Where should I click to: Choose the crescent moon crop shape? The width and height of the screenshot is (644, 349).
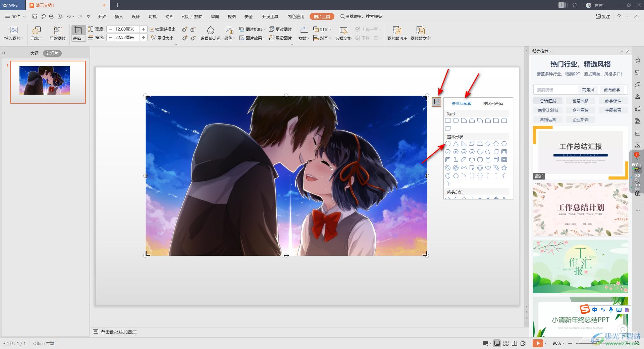tap(448, 176)
